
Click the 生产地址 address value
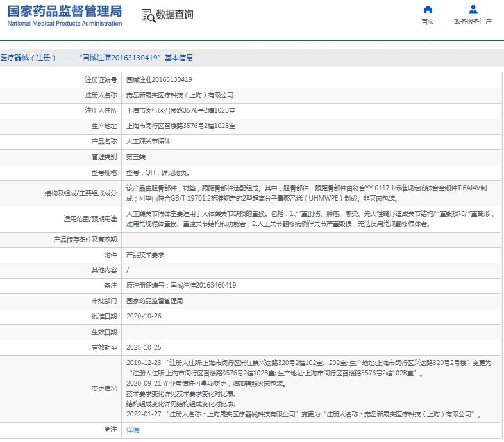pos(181,126)
